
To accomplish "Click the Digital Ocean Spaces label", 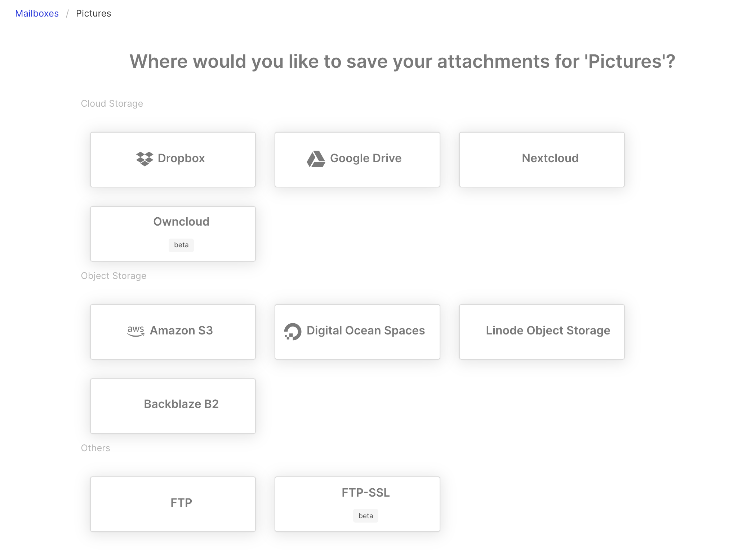I will [x=366, y=330].
